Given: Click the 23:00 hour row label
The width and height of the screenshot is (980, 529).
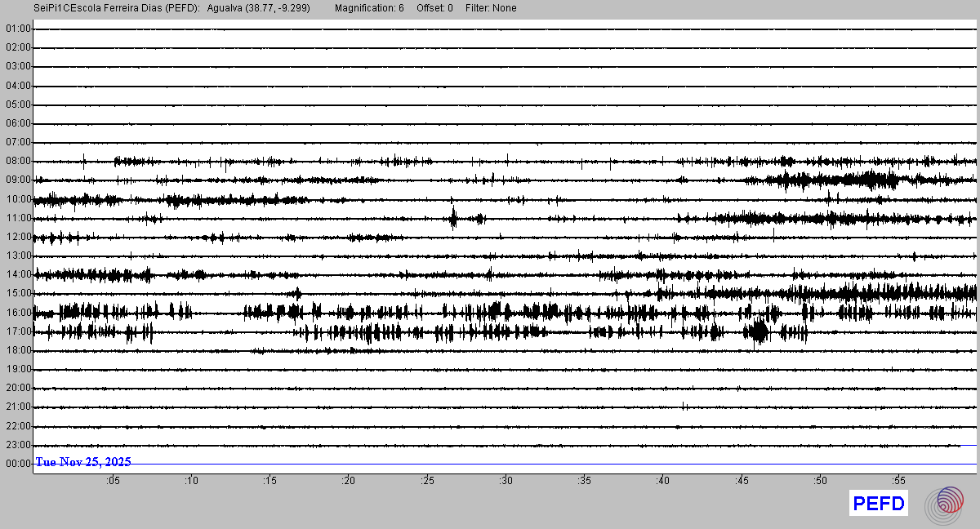Looking at the screenshot, I should (18, 445).
